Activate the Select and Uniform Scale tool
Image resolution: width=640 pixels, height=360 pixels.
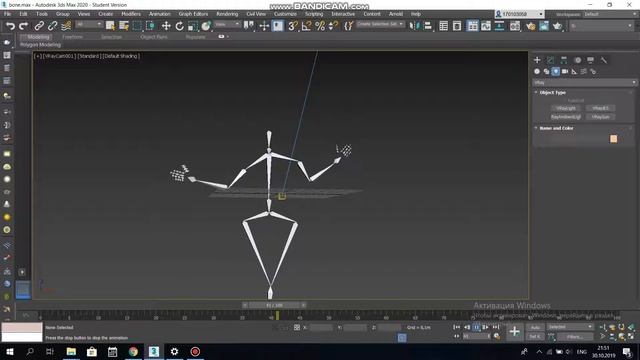click(x=193, y=26)
